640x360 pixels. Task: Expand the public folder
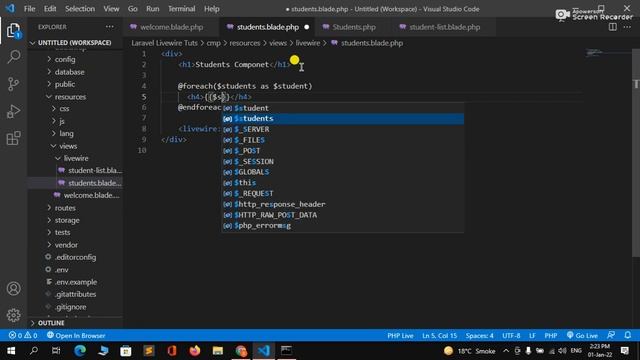(64, 84)
